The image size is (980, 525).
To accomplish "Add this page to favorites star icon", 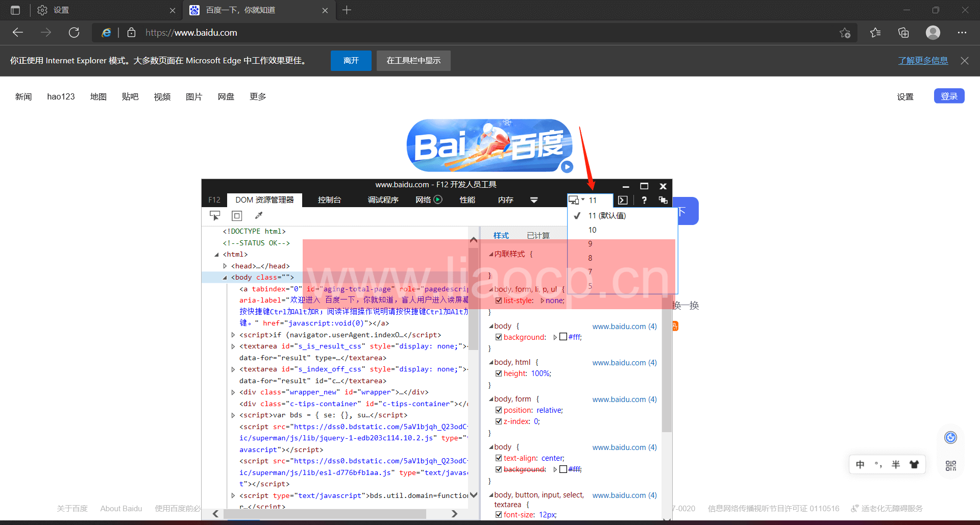I will point(845,33).
